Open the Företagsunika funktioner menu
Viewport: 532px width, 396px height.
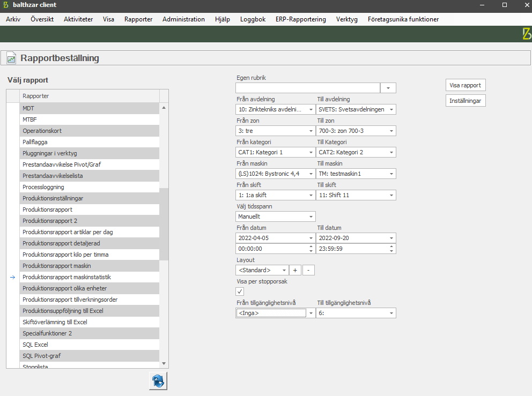[403, 19]
